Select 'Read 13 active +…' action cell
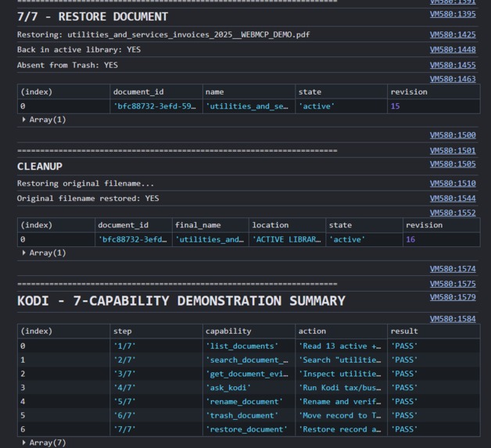The height and width of the screenshot is (448, 491). pyautogui.click(x=340, y=346)
